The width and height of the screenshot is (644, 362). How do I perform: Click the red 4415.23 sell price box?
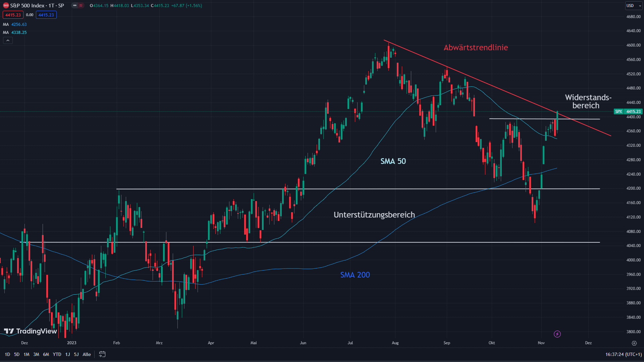click(x=13, y=15)
